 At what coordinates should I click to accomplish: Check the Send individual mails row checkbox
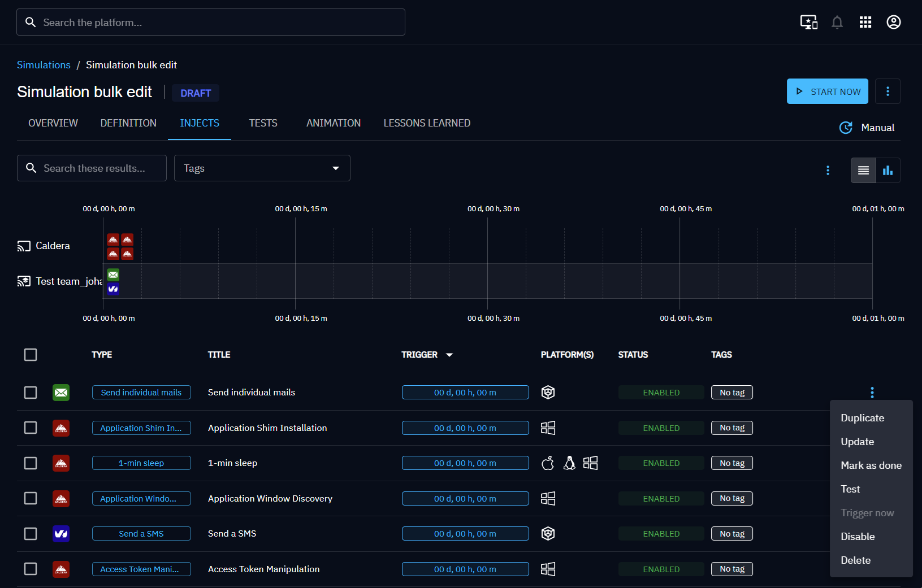(x=31, y=393)
